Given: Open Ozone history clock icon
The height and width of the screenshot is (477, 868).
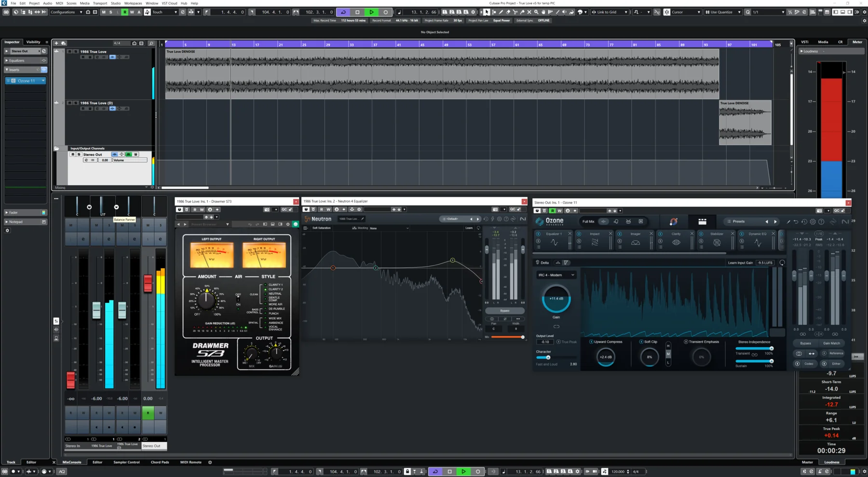Looking at the screenshot, I should coord(804,221).
